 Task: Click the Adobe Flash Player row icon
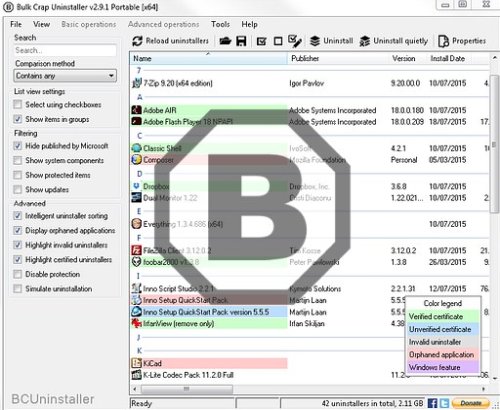(x=136, y=121)
